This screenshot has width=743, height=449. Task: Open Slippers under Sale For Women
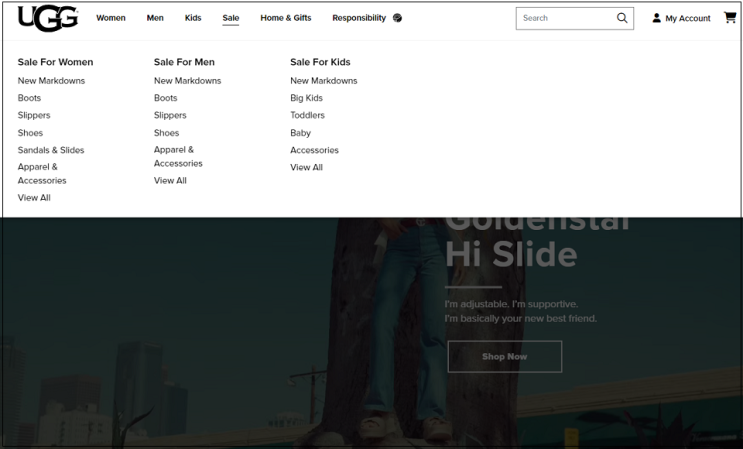click(34, 115)
